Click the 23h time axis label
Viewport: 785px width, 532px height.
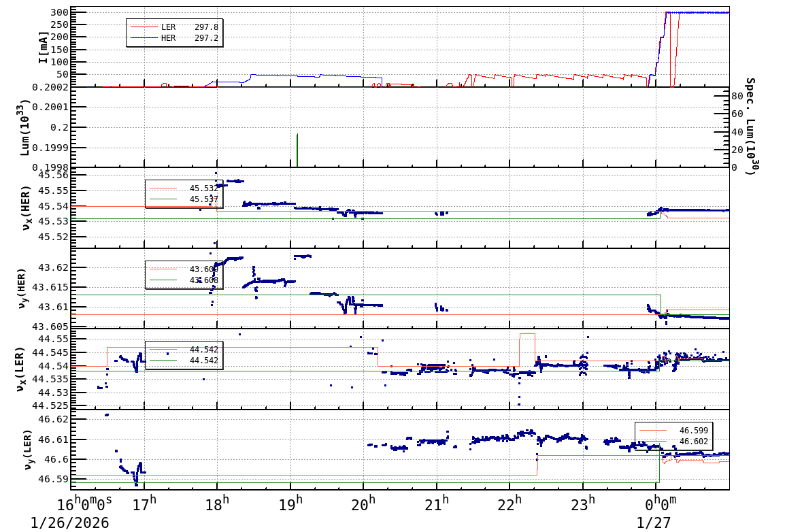583,505
